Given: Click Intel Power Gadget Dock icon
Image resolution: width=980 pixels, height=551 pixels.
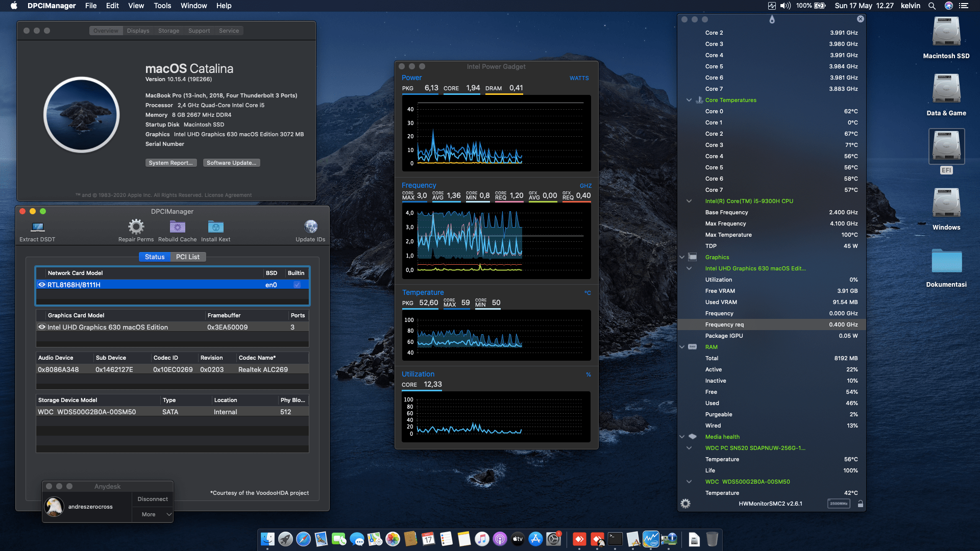Looking at the screenshot, I should (651, 539).
